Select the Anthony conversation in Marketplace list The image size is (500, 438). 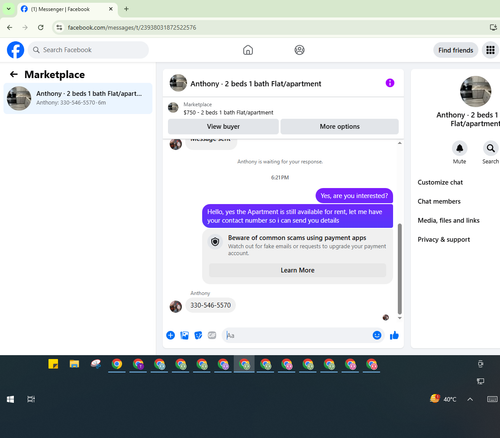click(78, 98)
